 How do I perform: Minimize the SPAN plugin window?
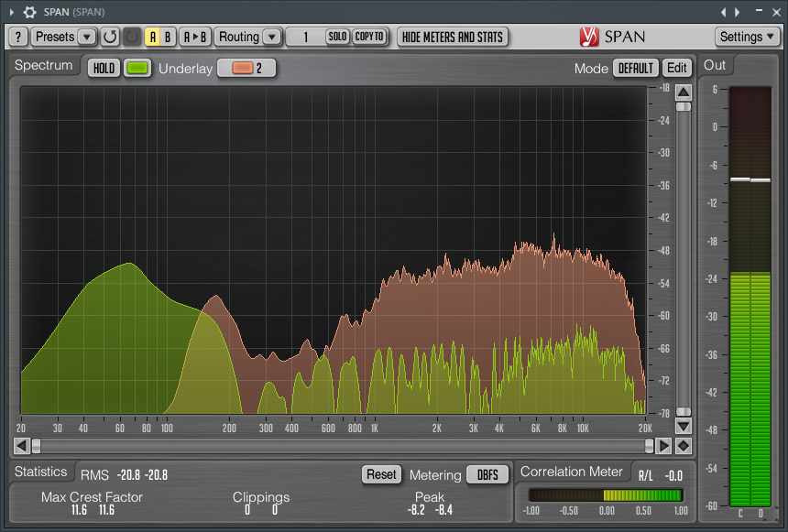(760, 11)
